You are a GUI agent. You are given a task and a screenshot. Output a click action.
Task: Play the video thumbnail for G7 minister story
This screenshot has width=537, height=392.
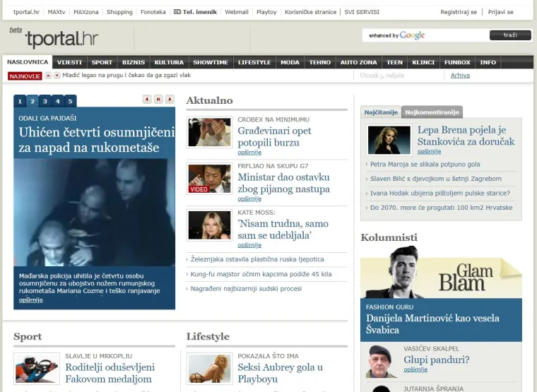[209, 179]
